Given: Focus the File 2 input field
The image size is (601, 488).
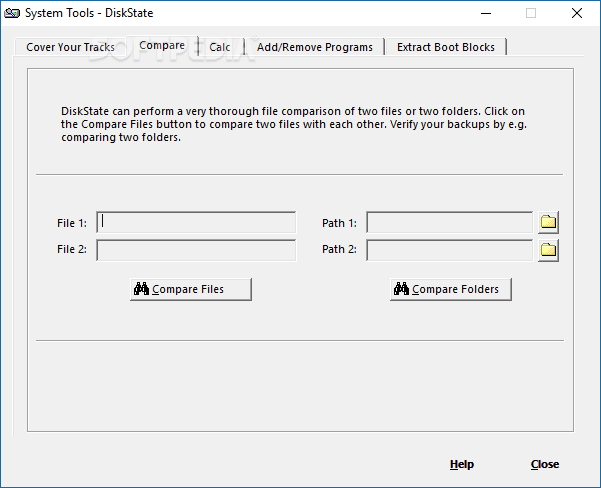Looking at the screenshot, I should click(196, 250).
